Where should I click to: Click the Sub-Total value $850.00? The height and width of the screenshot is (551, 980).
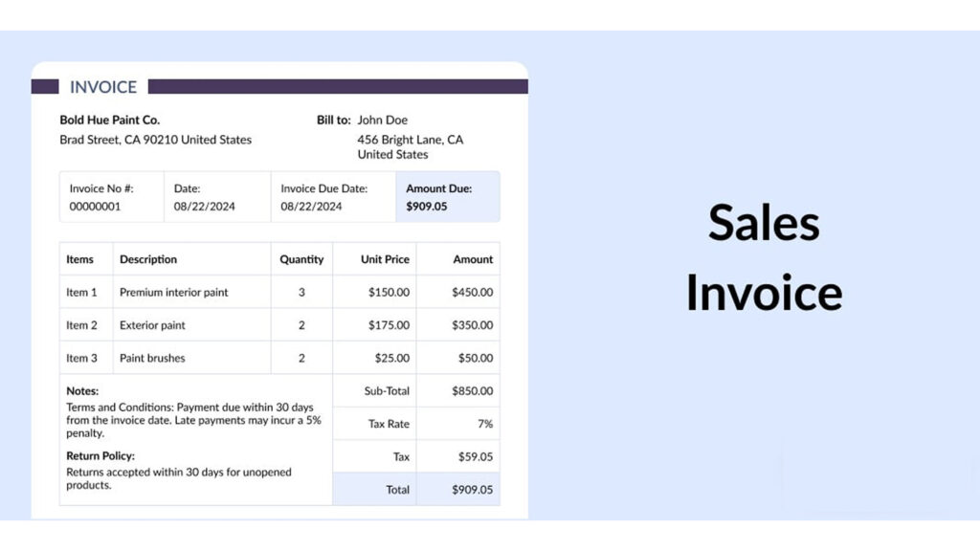473,391
